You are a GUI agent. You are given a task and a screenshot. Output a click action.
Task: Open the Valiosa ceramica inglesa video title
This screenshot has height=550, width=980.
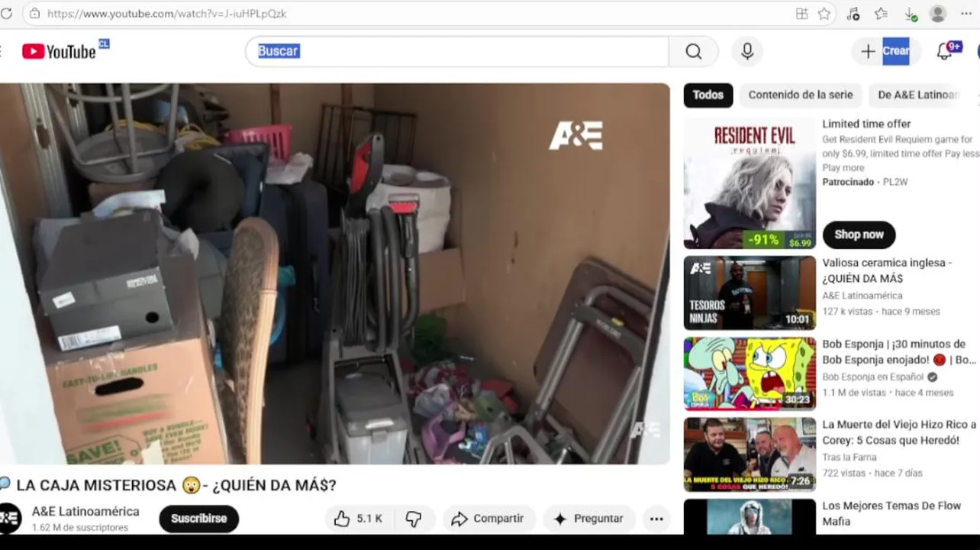(887, 270)
